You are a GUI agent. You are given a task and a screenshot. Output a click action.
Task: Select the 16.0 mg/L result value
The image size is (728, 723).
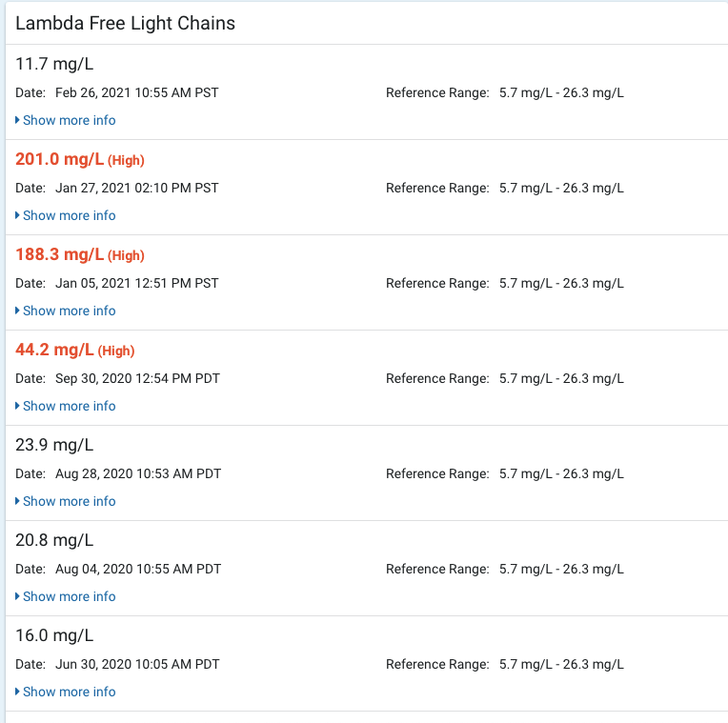(x=54, y=635)
